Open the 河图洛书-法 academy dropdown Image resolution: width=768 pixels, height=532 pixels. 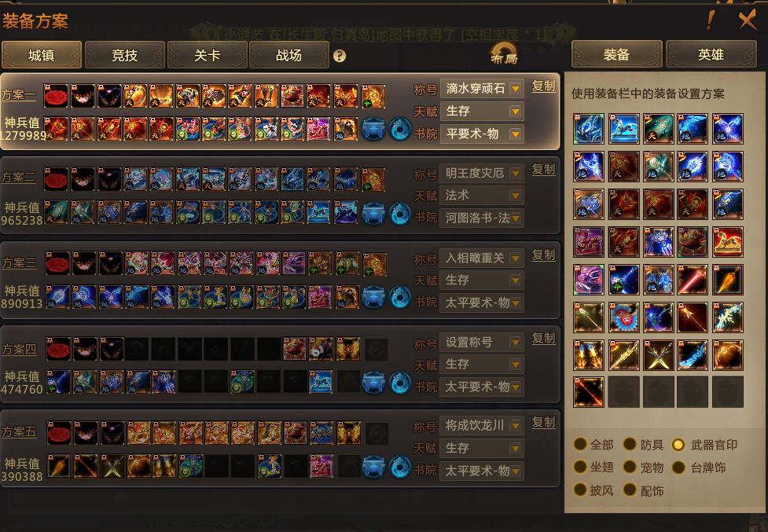click(482, 218)
